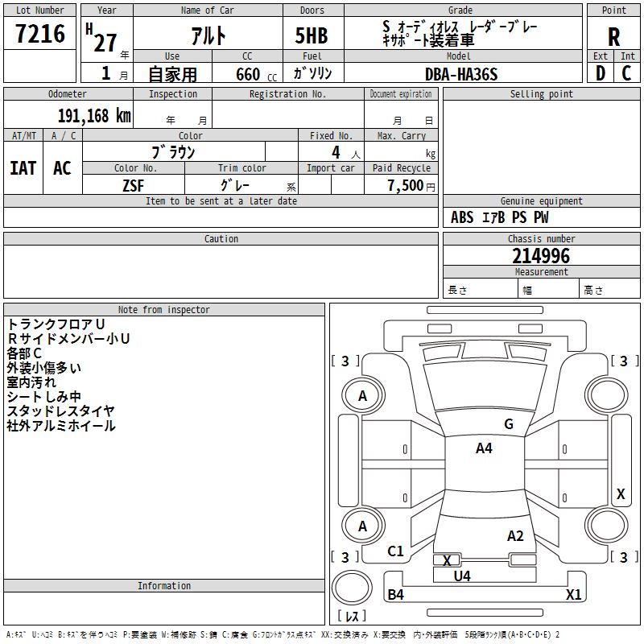The image size is (644, 644).
Task: Click the X1 rear bumper mark
Action: [x=573, y=595]
